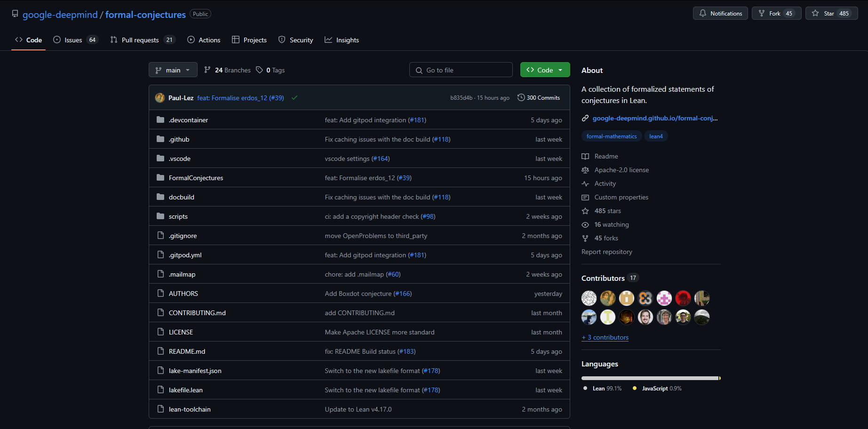Click the .gitignore file icon
This screenshot has width=868, height=429.
[160, 236]
